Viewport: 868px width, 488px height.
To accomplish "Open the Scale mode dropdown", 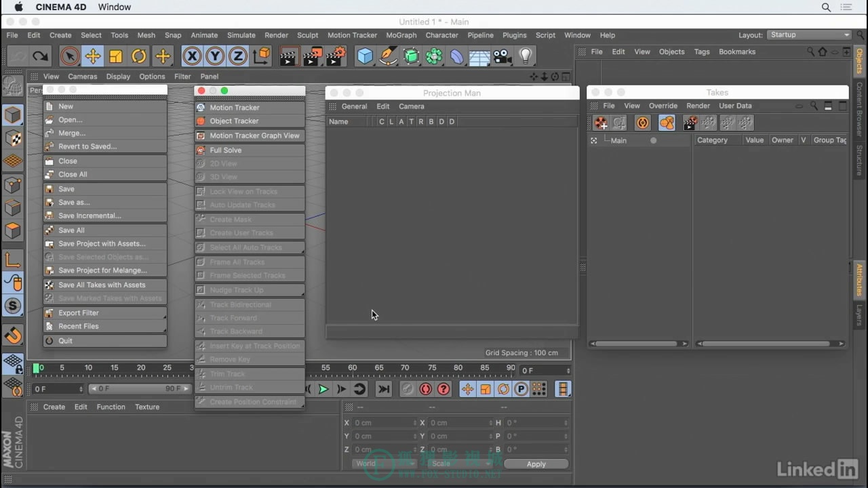I will pos(460,464).
